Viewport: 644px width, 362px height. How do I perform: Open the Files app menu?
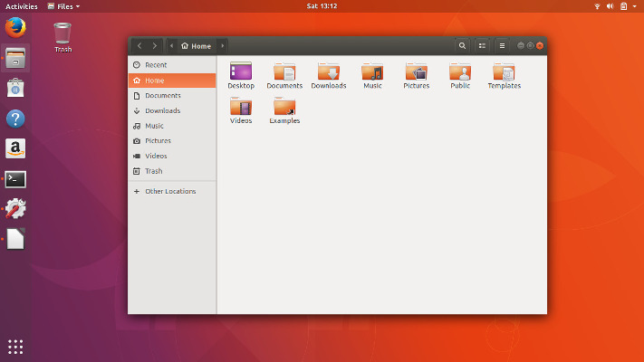pos(63,6)
